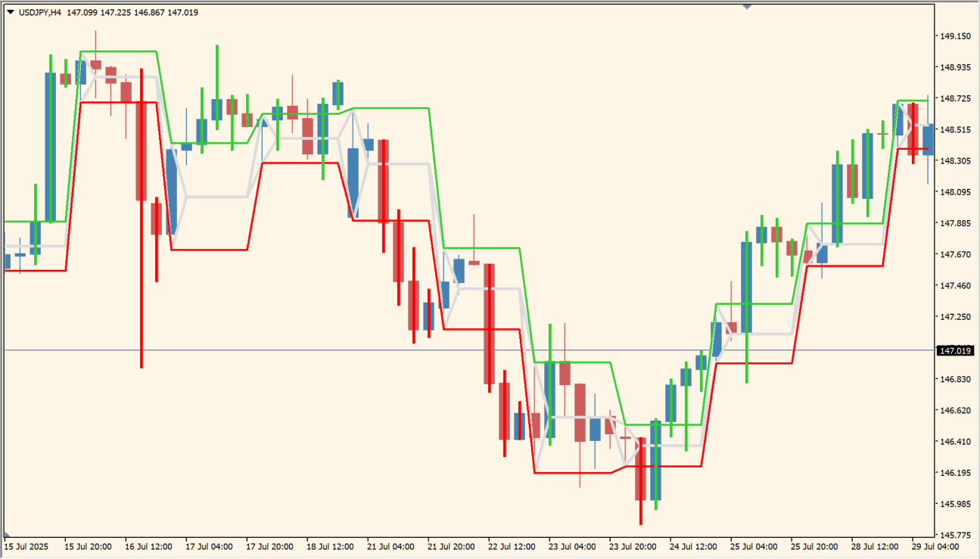Image resolution: width=980 pixels, height=559 pixels.
Task: Click the 147.460 price scale label
Action: pyautogui.click(x=955, y=285)
